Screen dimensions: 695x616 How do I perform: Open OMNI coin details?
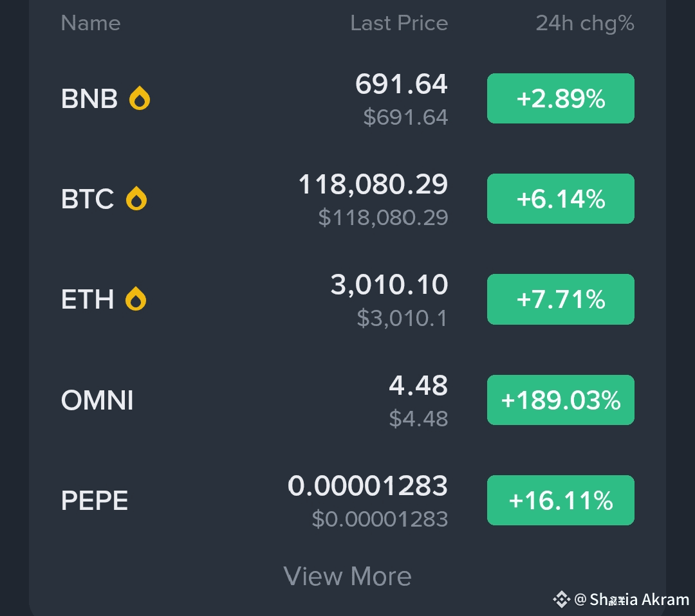347,400
